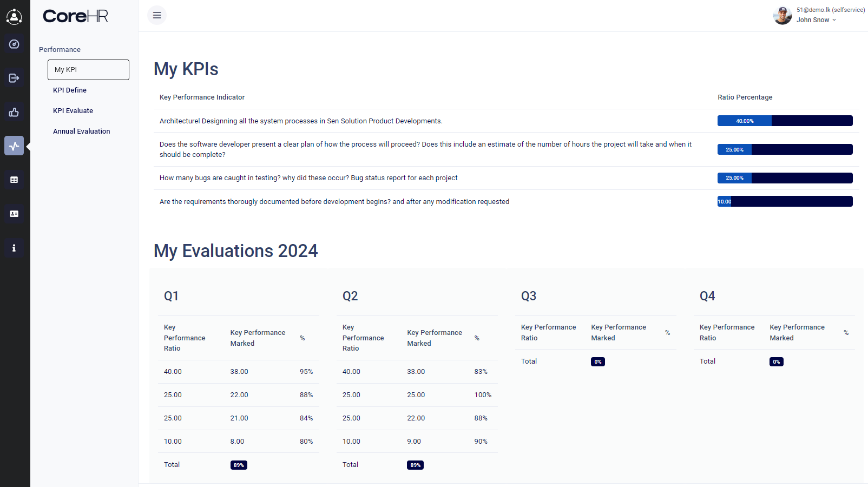Click the ID card sidebar icon
This screenshot has width=868, height=487.
point(14,214)
